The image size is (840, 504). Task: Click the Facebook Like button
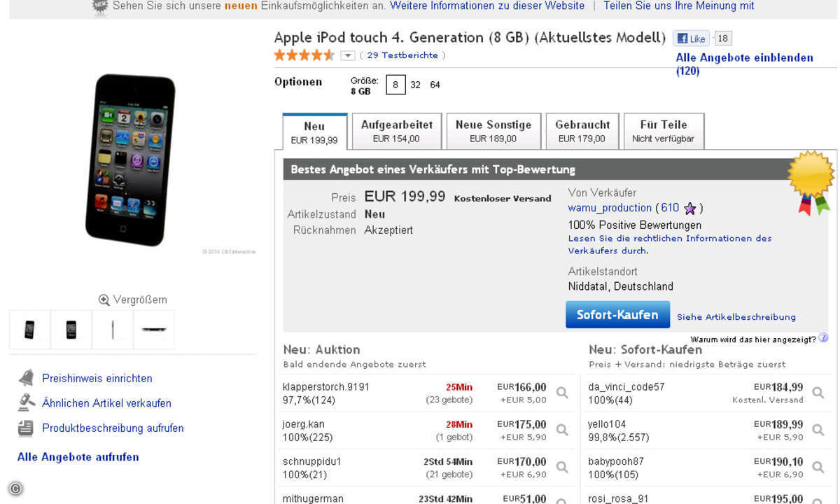pyautogui.click(x=691, y=38)
